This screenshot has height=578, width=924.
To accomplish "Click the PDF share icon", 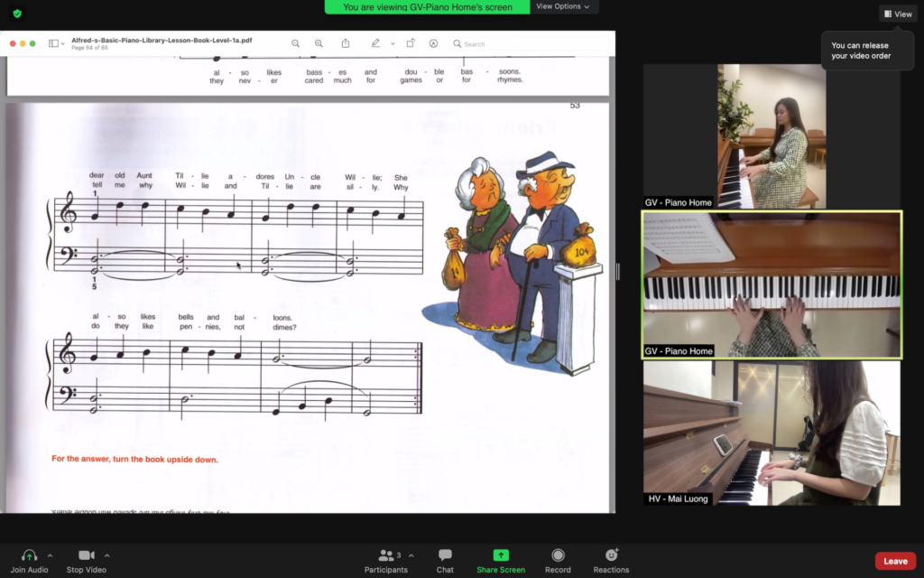I will (x=346, y=43).
